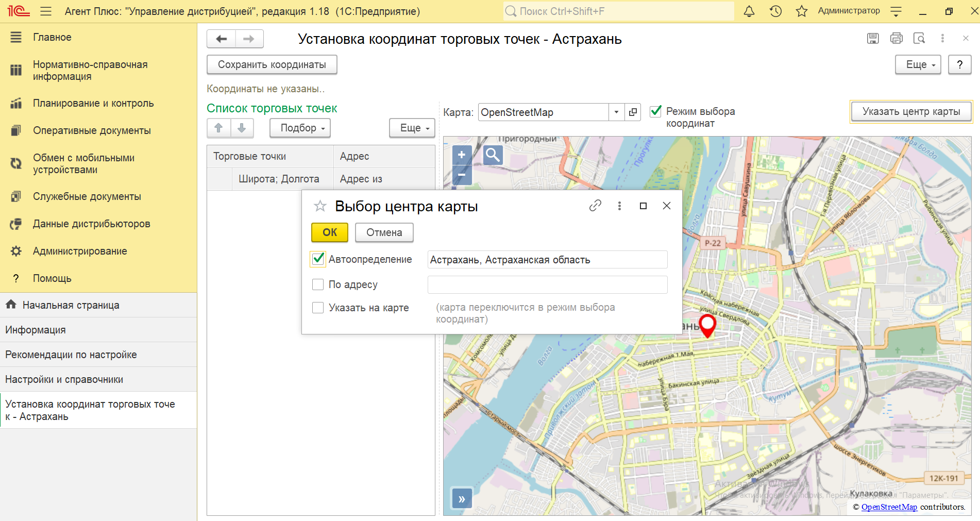Click Сохранить координаты button

coord(272,64)
